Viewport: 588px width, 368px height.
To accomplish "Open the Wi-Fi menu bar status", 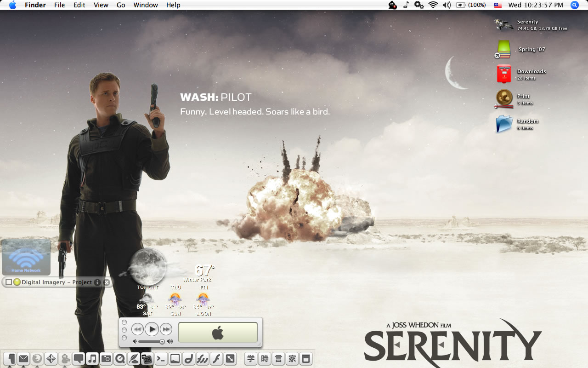I will pyautogui.click(x=433, y=5).
